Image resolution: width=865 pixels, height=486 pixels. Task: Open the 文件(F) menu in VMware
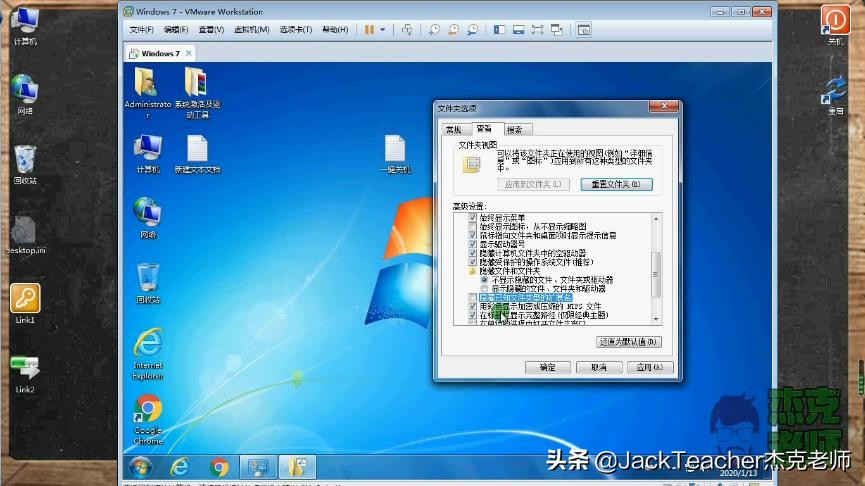[x=141, y=30]
